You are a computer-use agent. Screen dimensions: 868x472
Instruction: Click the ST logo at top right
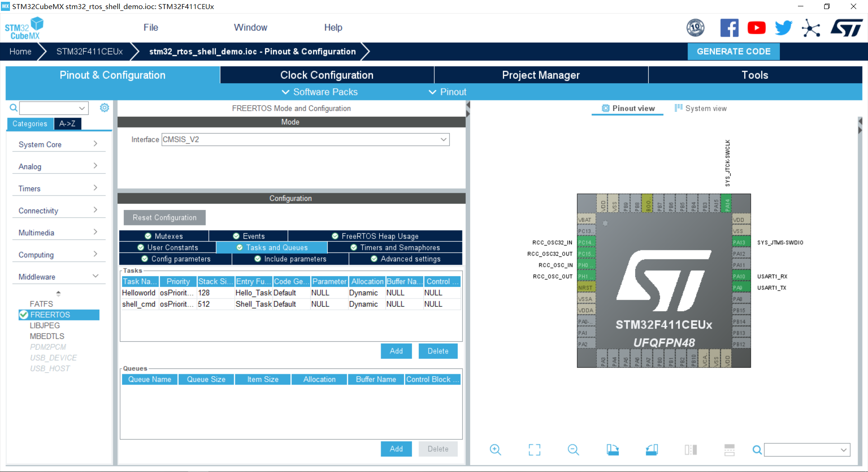(847, 28)
